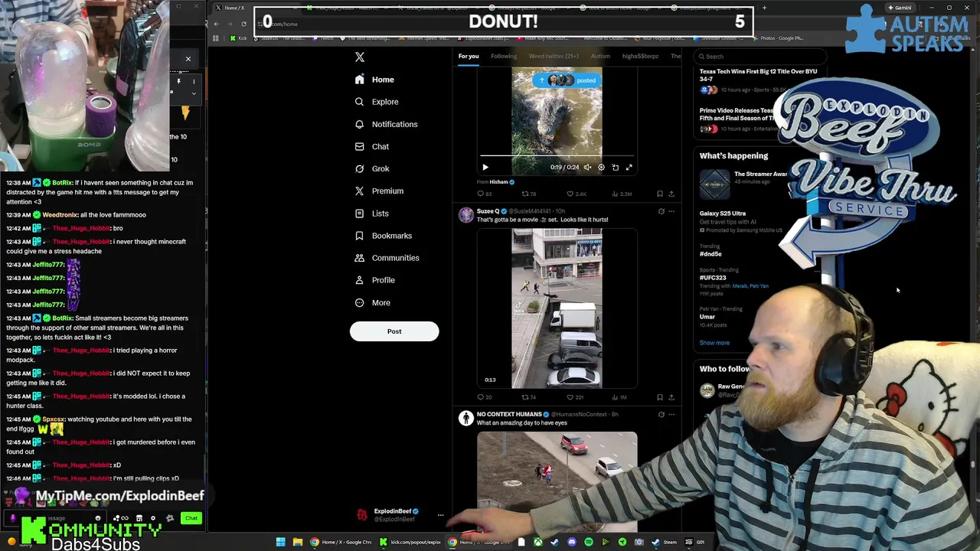Image resolution: width=980 pixels, height=551 pixels.
Task: Switch to the Following tab
Action: click(x=504, y=56)
